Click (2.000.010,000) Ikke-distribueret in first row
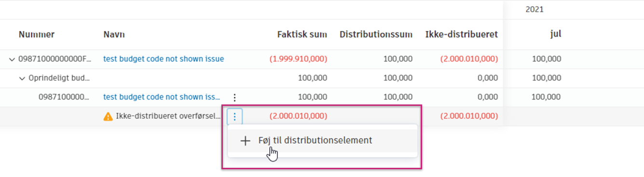The image size is (644, 177). coord(469,59)
